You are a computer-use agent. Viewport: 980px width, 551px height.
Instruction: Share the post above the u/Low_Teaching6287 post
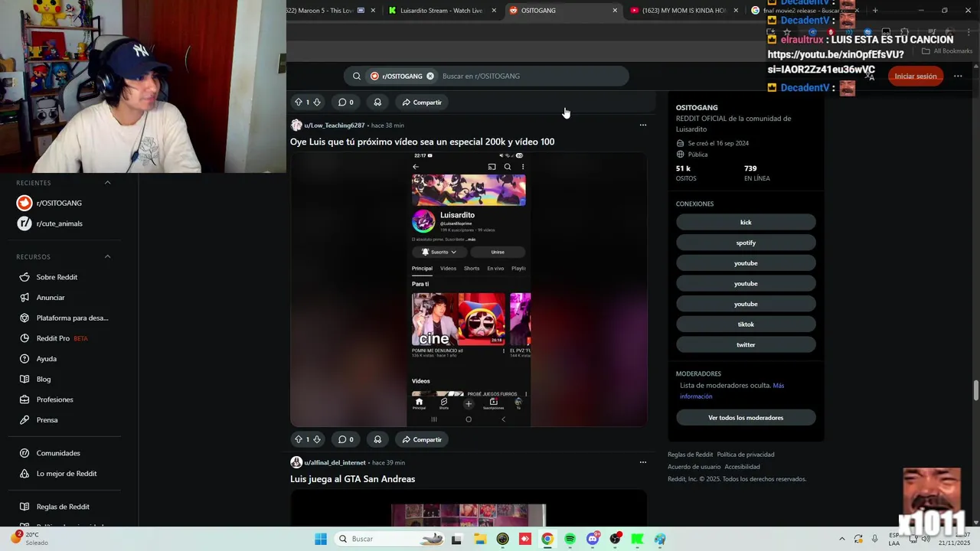coord(422,103)
